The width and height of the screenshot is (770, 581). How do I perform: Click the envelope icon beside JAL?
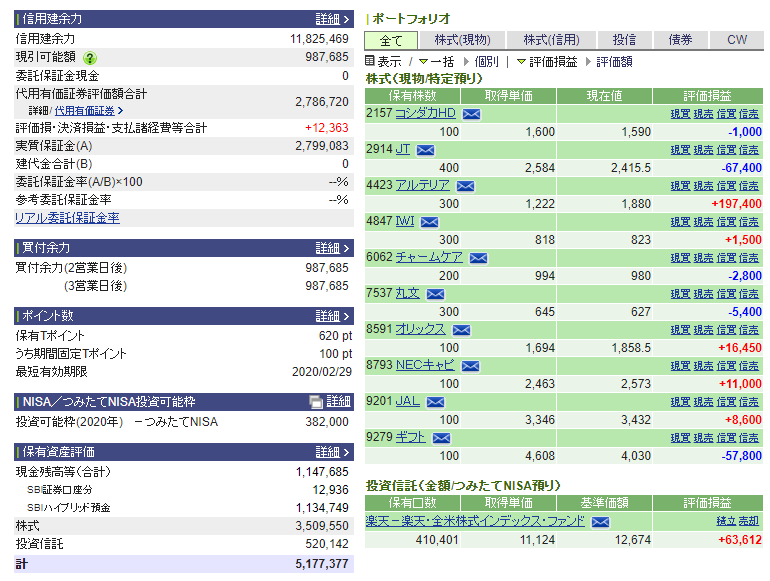[435, 402]
